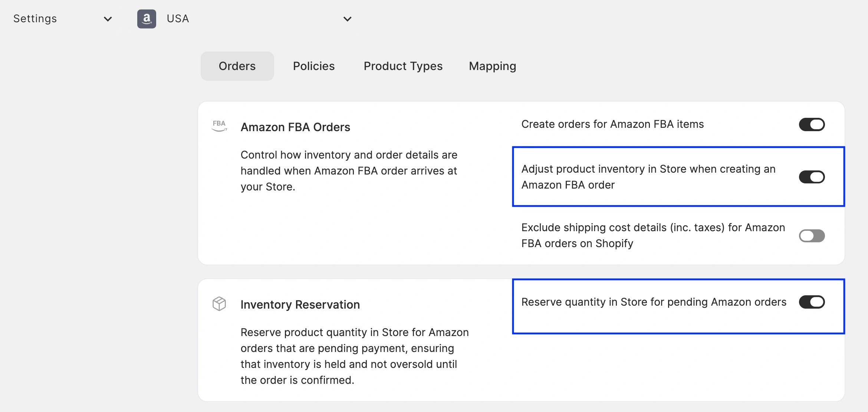Screen dimensions: 868x412
Task: Turn off Adjust product inventory toggle
Action: (812, 177)
